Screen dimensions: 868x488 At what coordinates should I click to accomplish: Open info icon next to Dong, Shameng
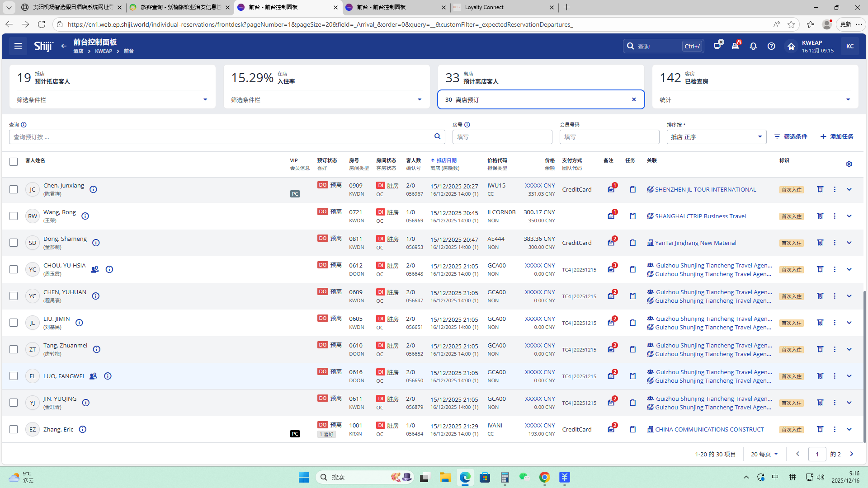point(96,243)
